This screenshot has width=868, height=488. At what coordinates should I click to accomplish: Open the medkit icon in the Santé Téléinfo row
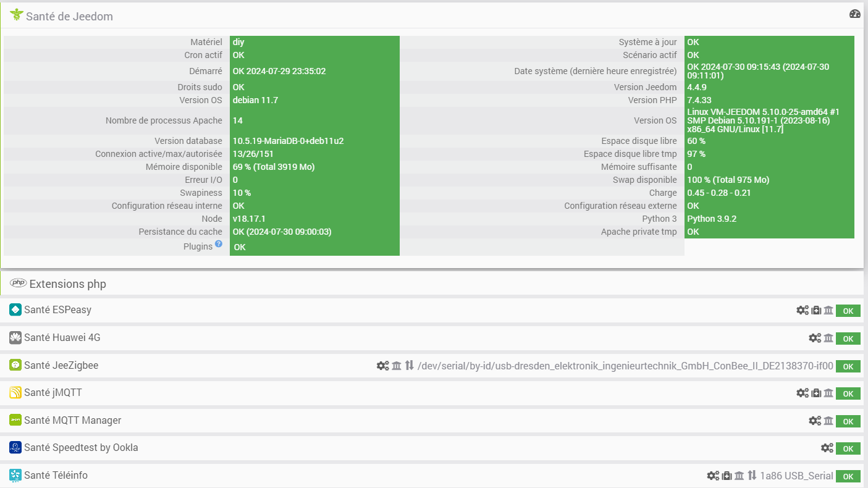pos(727,476)
